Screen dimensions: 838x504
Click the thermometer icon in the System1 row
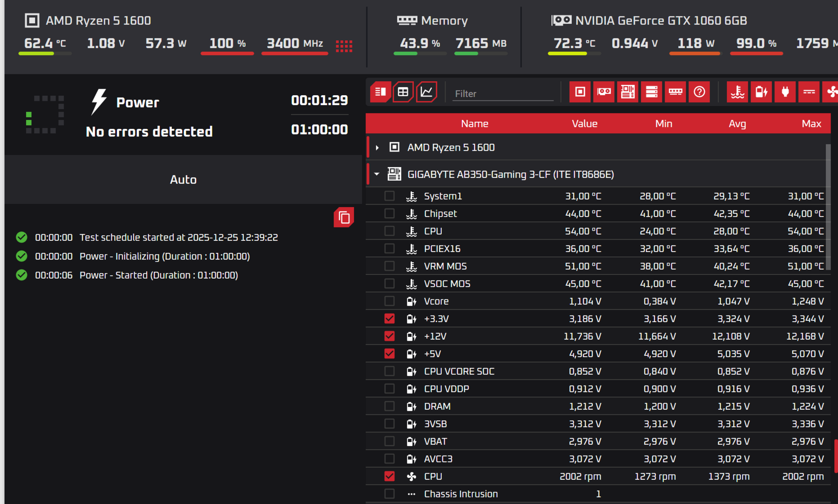pos(412,196)
